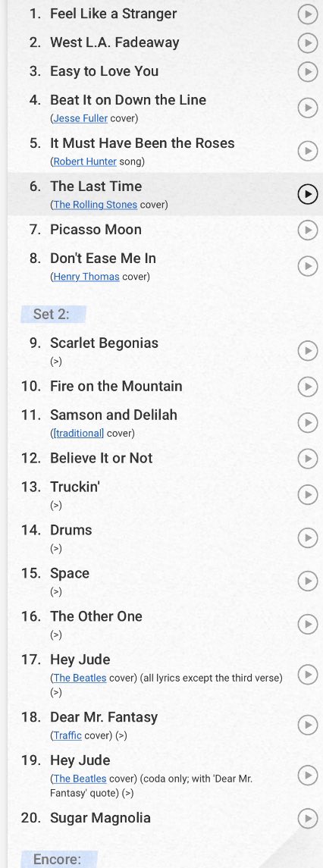Play West L.A. Fadeaway song
Viewport: 323px width, 868px height.
(x=307, y=42)
